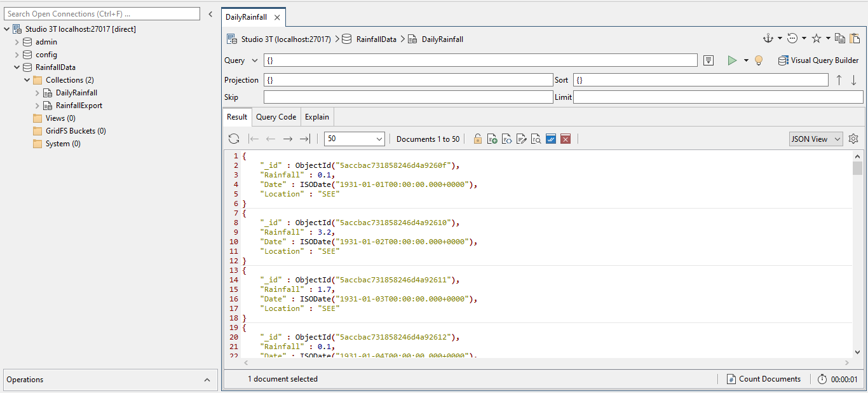Refresh the query results
This screenshot has height=393, width=868.
click(x=234, y=139)
